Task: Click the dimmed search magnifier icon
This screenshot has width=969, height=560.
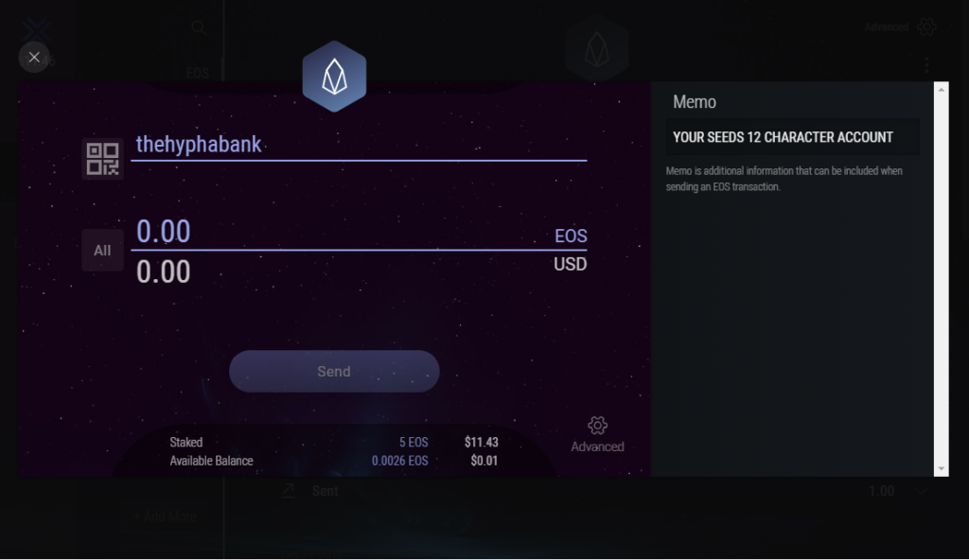Action: tap(199, 27)
